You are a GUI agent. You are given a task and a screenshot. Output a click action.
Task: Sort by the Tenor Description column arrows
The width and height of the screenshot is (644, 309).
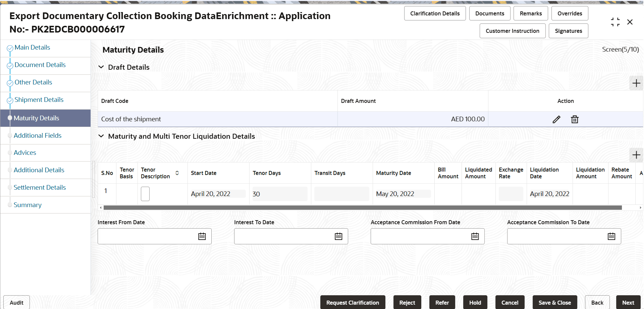click(177, 173)
